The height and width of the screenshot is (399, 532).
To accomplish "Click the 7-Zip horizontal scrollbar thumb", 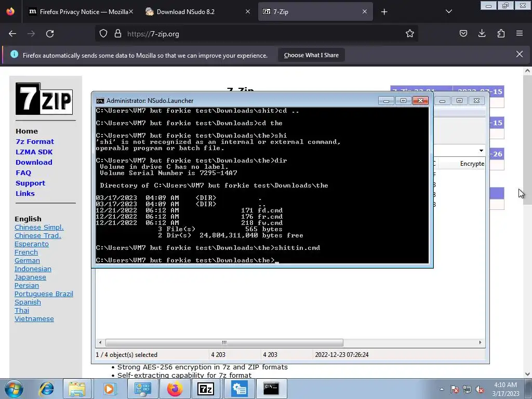I will [x=224, y=342].
